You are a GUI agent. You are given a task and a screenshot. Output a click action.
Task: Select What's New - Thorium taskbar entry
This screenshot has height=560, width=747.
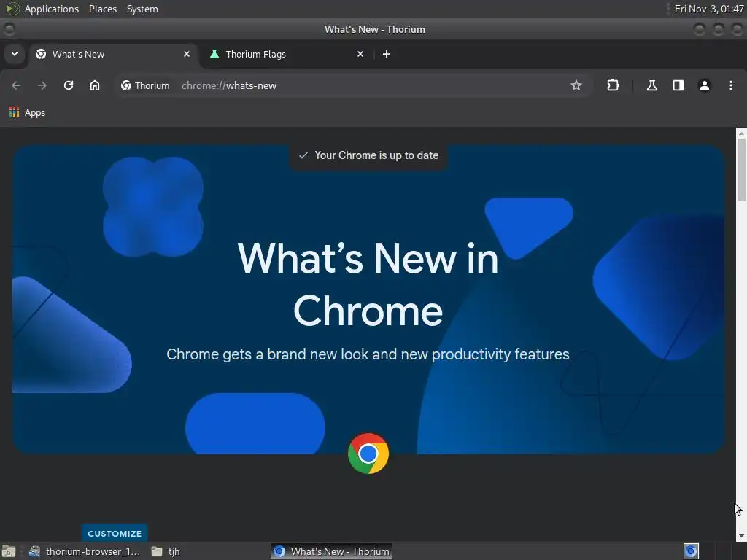tap(332, 551)
